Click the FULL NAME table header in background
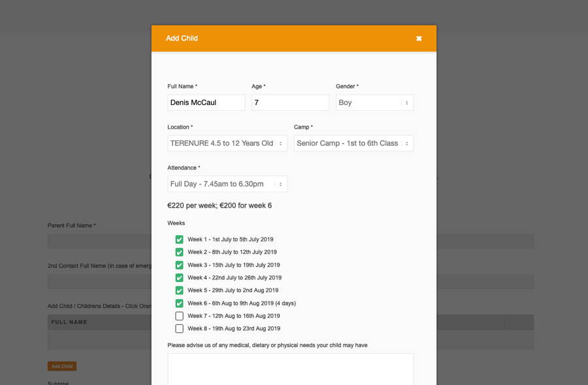The height and width of the screenshot is (385, 588). tap(69, 322)
